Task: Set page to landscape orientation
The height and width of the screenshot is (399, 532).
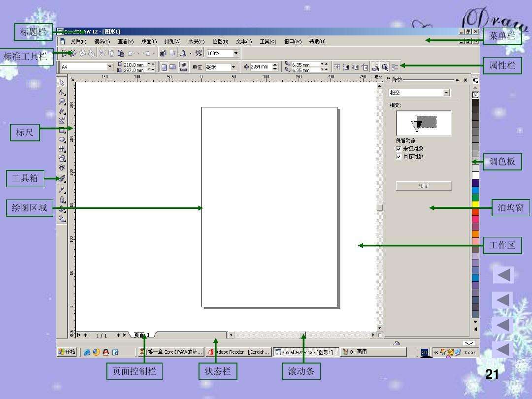Action: pyautogui.click(x=173, y=67)
